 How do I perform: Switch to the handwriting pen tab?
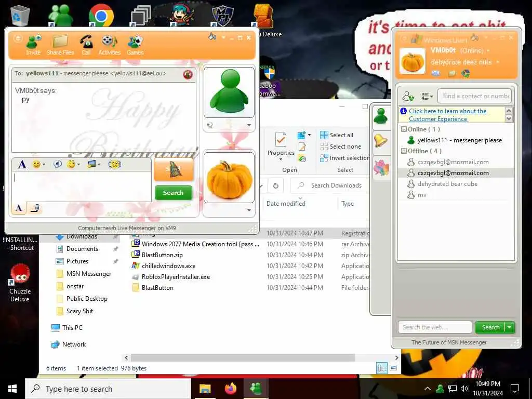click(35, 208)
